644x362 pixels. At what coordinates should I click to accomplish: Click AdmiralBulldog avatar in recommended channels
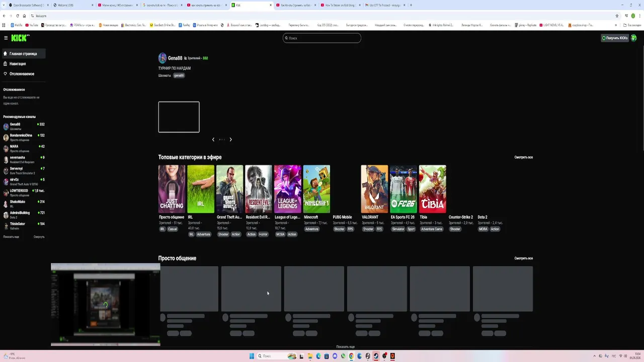pyautogui.click(x=6, y=215)
